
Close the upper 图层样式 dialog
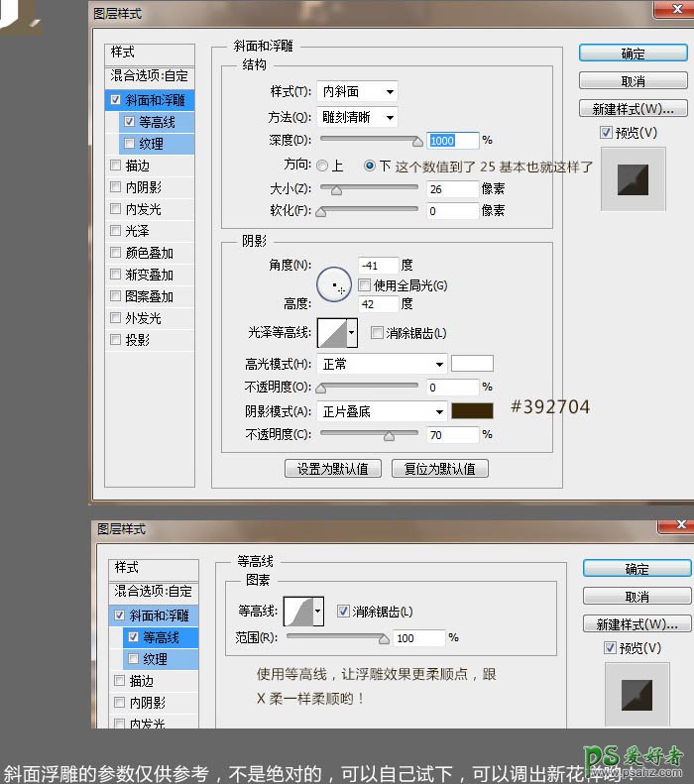676,9
